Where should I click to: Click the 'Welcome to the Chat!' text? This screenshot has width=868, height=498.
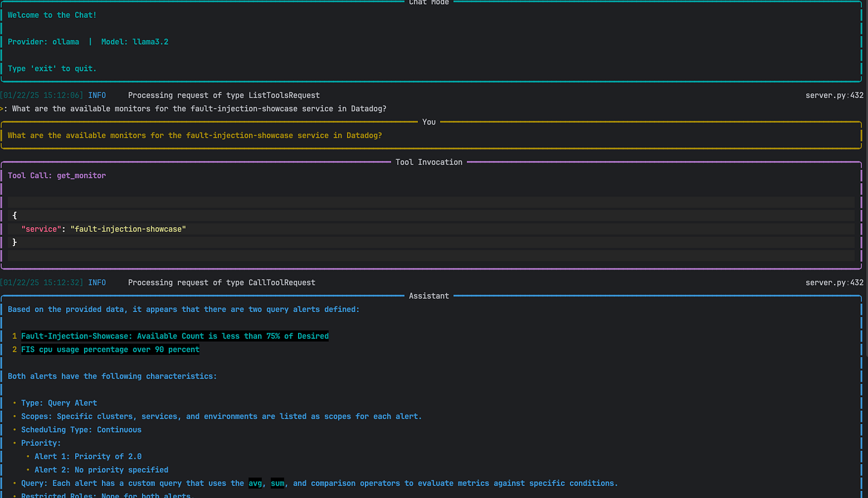click(52, 15)
